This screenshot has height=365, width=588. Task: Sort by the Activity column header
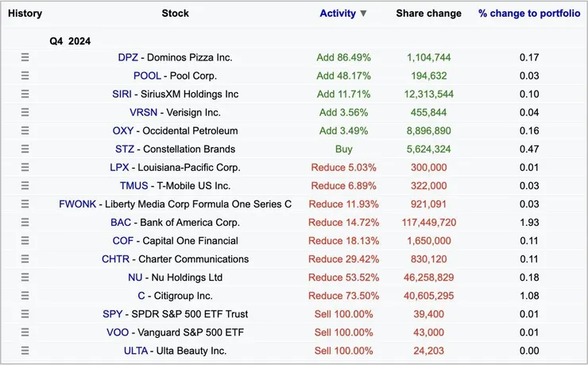tap(337, 14)
